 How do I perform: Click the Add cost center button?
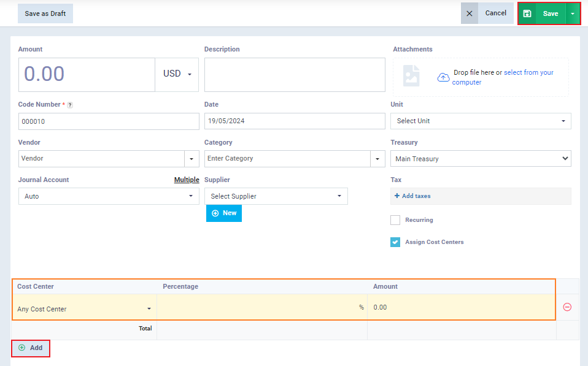pyautogui.click(x=30, y=348)
